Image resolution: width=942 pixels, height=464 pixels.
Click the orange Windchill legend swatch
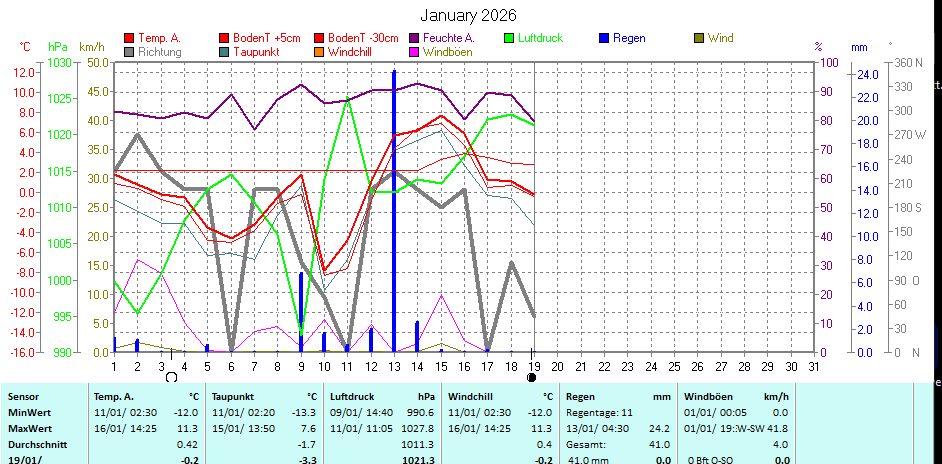(319, 52)
